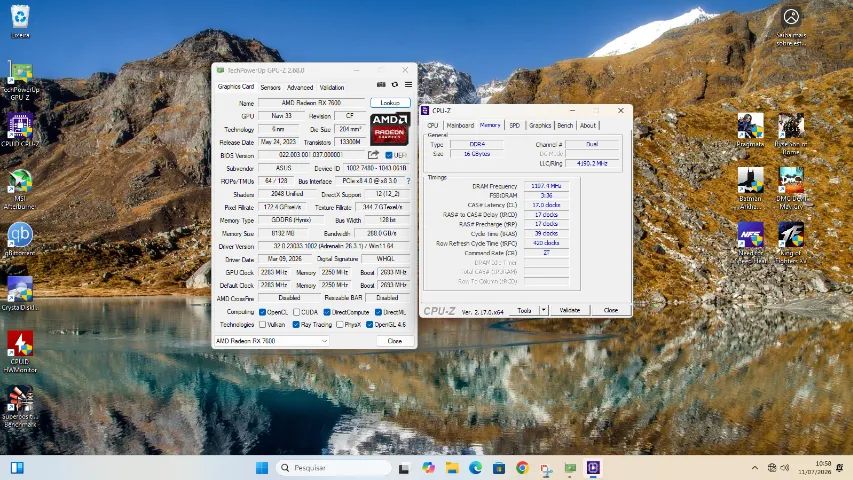The height and width of the screenshot is (480, 853).
Task: Open the GPU-Z screenshot camera icon
Action: click(381, 84)
